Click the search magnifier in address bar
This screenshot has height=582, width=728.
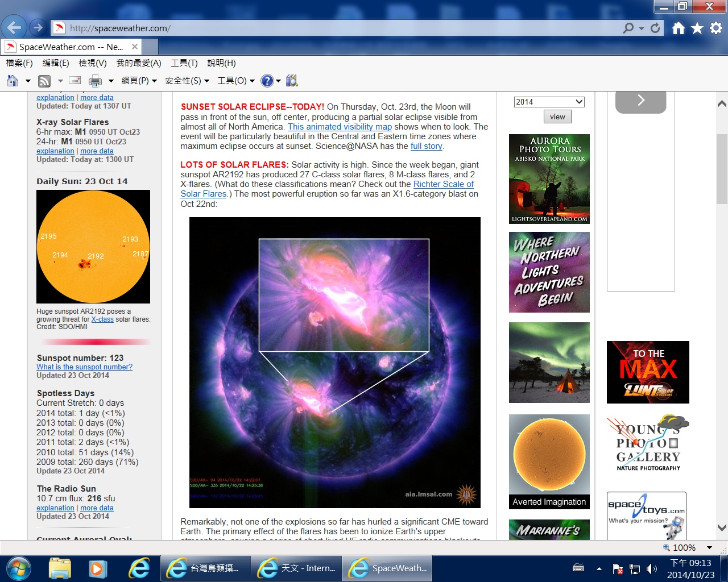click(x=628, y=28)
